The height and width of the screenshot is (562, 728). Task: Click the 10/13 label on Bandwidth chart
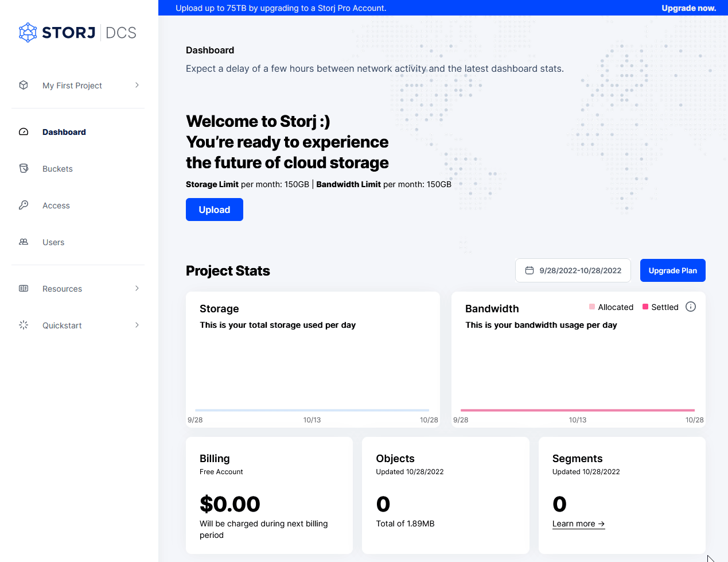578,420
